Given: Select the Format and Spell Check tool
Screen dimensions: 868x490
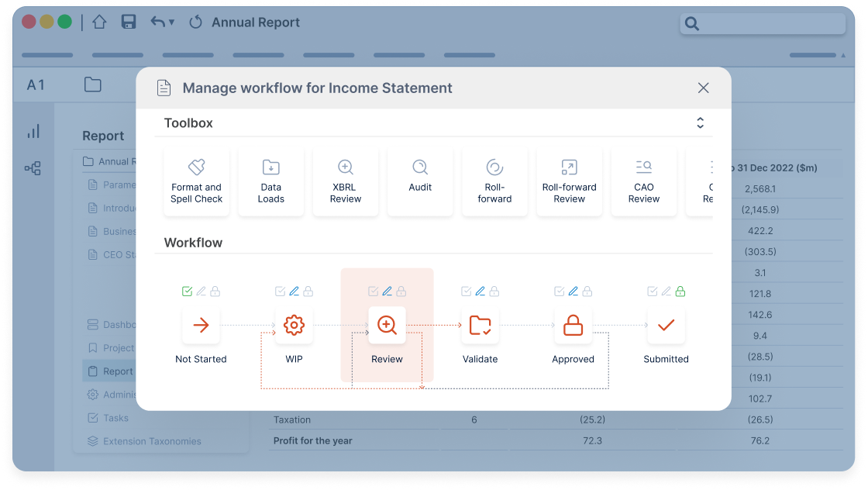Looking at the screenshot, I should tap(196, 181).
